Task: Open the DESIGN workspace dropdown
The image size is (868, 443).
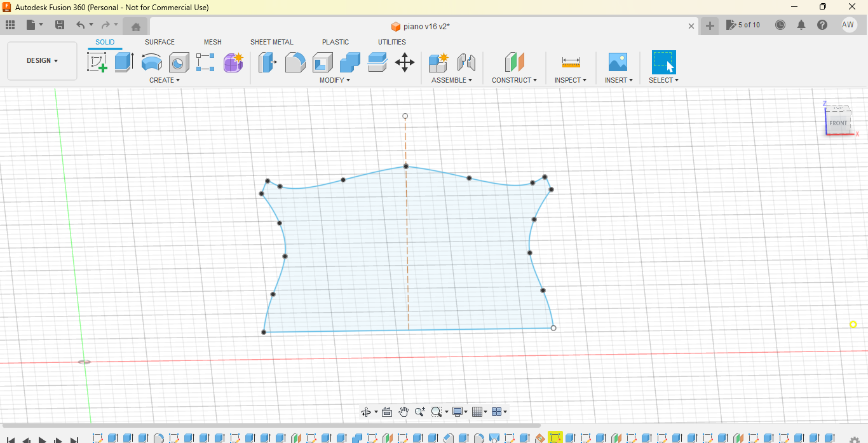Action: pos(42,61)
